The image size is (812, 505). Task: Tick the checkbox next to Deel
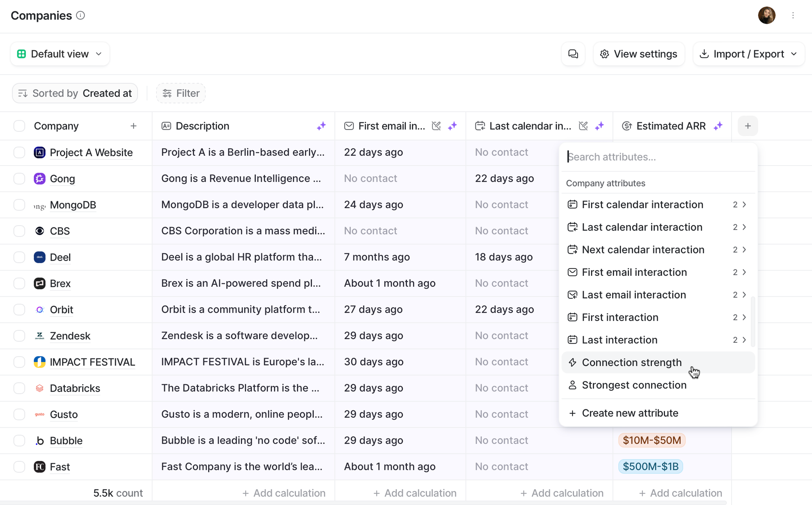click(19, 257)
